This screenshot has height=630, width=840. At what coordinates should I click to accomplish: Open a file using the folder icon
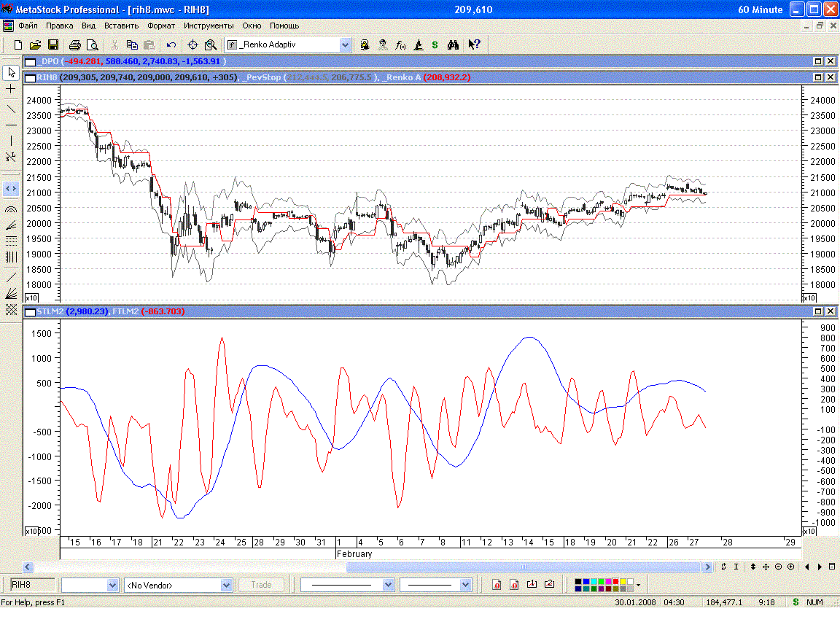coord(35,45)
